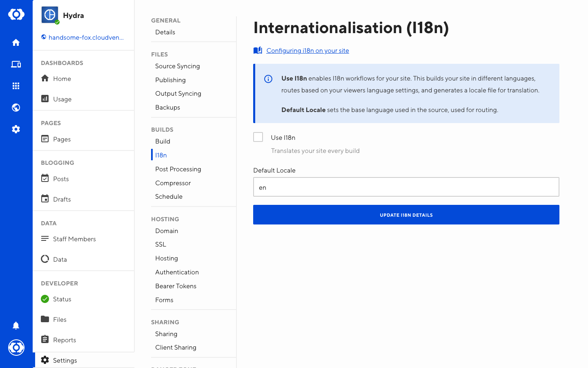Screen dimensions: 588x368
Task: Open the Data item in sidebar
Action: [x=54, y=259]
